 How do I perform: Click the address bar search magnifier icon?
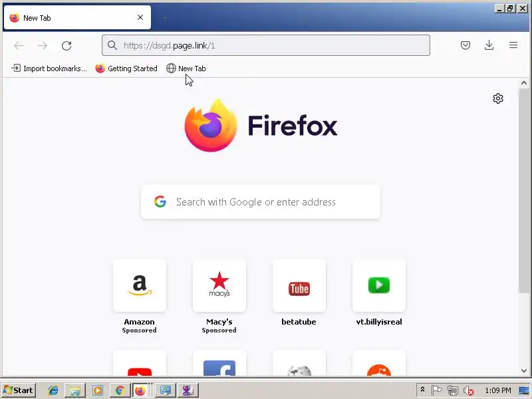112,45
